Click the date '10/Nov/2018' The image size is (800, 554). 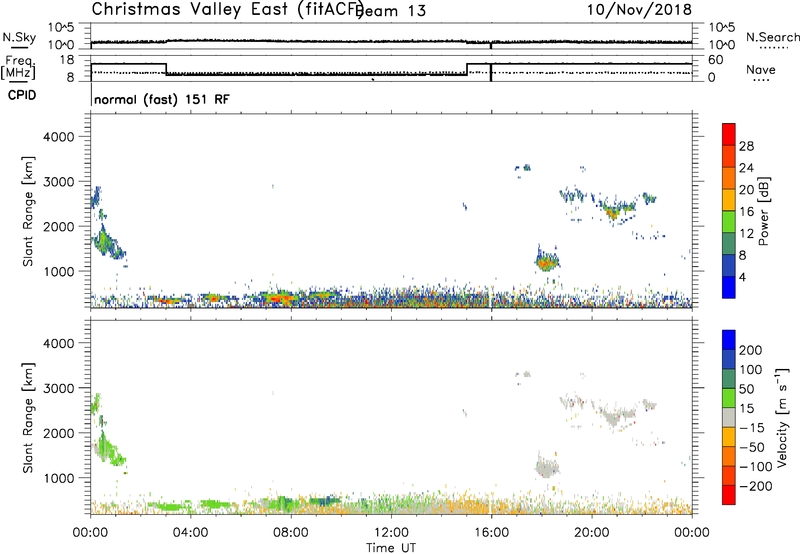point(639,10)
